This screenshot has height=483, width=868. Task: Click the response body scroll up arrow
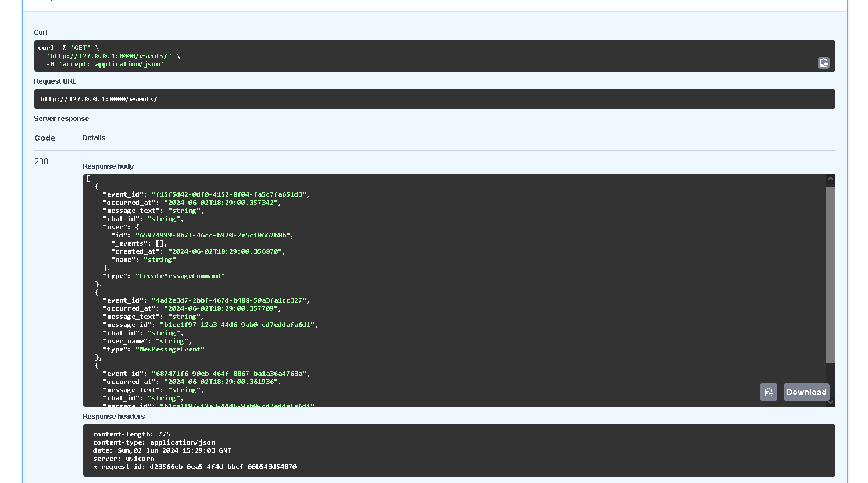pyautogui.click(x=830, y=179)
